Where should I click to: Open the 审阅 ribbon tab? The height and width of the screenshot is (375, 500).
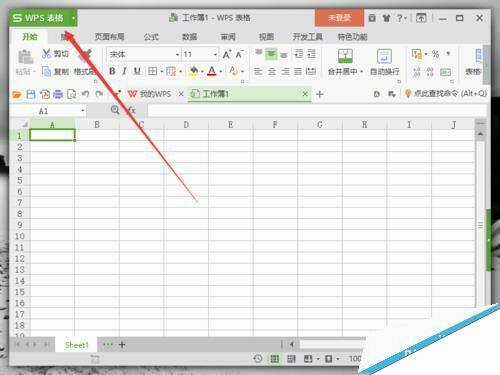point(228,37)
